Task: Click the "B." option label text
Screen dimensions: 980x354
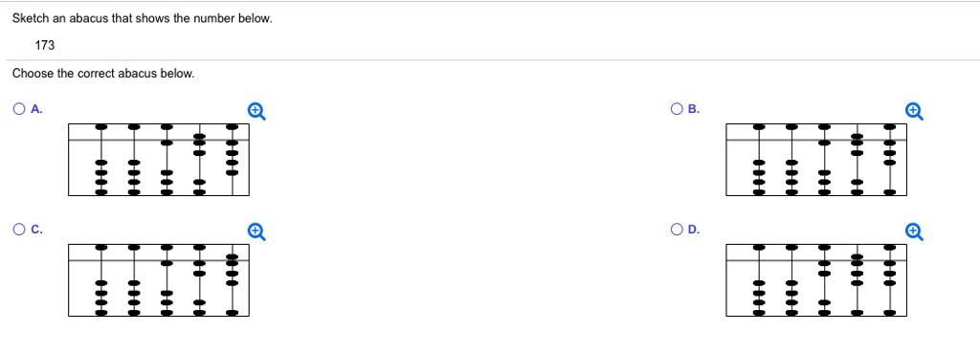Action: point(695,109)
